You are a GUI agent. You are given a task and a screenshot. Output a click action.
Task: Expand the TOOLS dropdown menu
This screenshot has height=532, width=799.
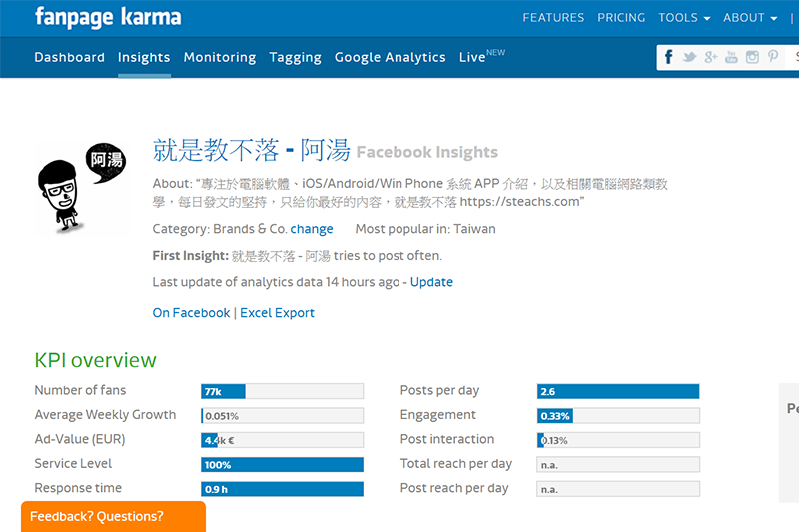684,18
